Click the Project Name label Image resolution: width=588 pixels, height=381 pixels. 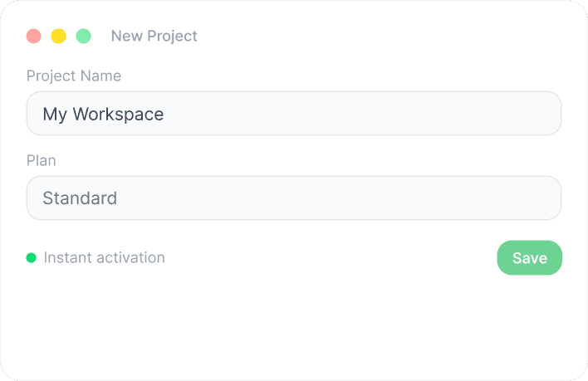tap(74, 76)
